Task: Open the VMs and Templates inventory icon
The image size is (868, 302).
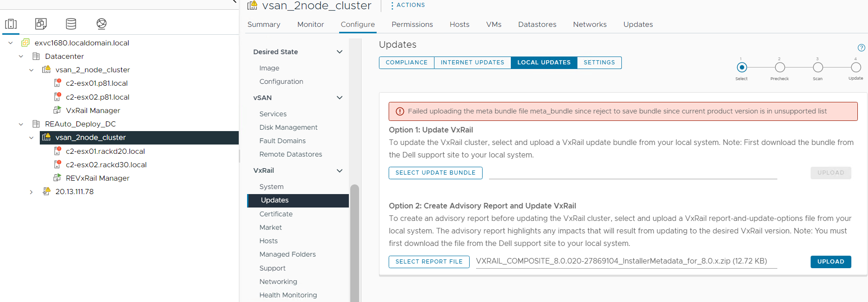Action: pos(41,24)
